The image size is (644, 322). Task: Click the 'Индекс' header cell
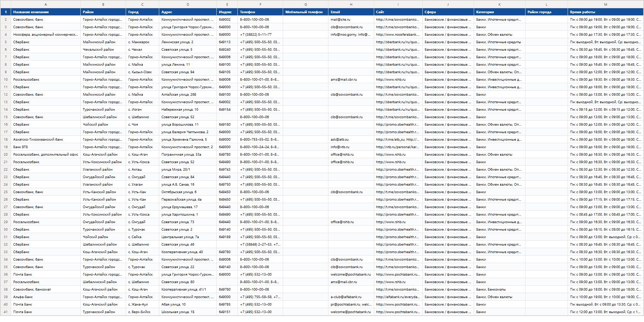point(227,12)
